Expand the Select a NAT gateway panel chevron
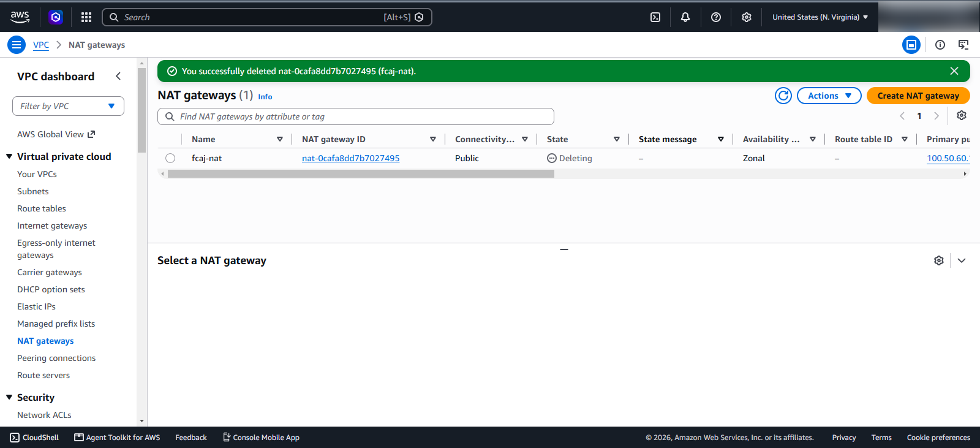This screenshot has width=980, height=448. [x=962, y=260]
